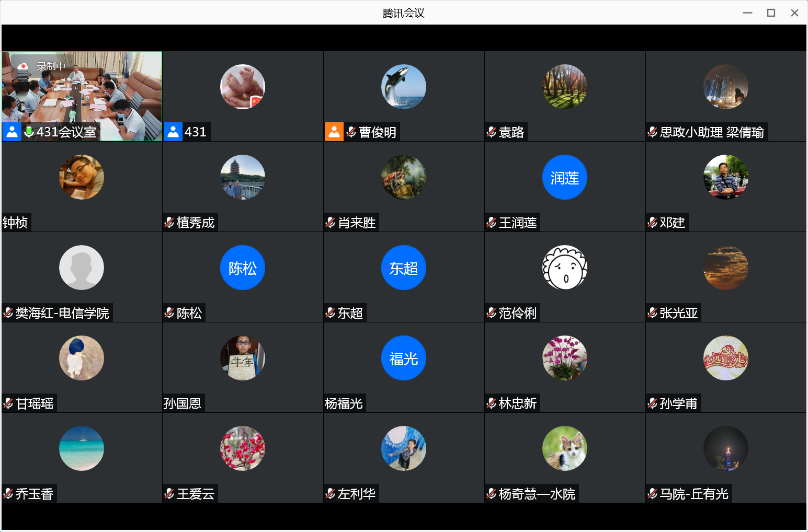
Task: Select the 杨福光 name label
Action: tap(344, 403)
